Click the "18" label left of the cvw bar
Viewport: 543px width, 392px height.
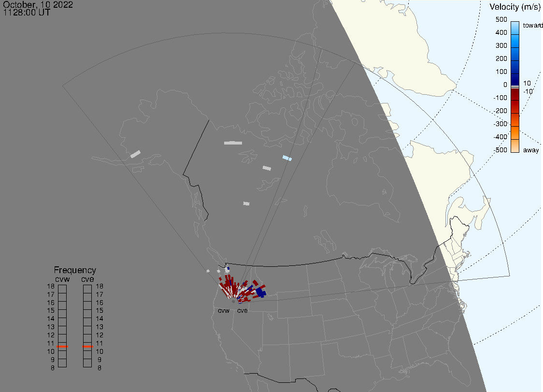coord(51,286)
